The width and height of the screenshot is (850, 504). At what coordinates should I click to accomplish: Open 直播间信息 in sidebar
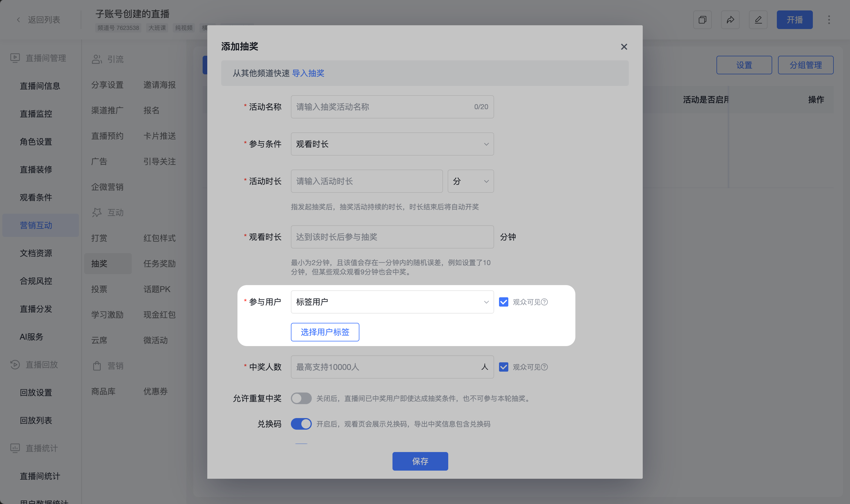point(40,86)
